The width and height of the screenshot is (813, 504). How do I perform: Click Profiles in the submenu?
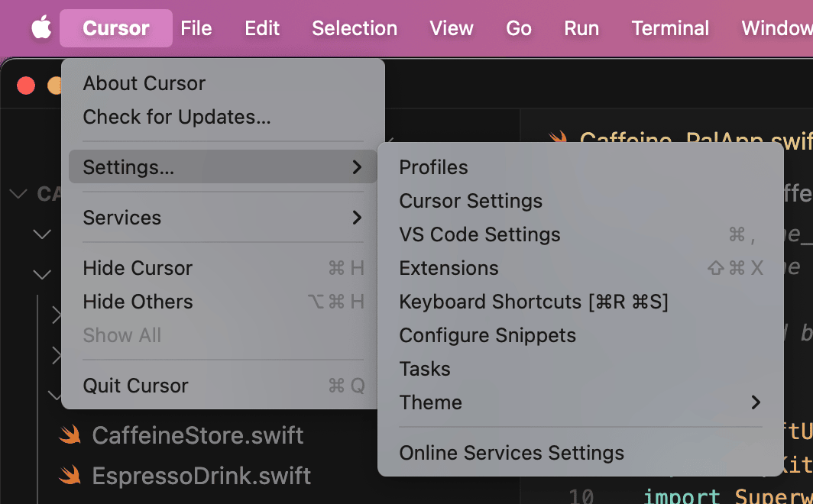[x=433, y=167]
